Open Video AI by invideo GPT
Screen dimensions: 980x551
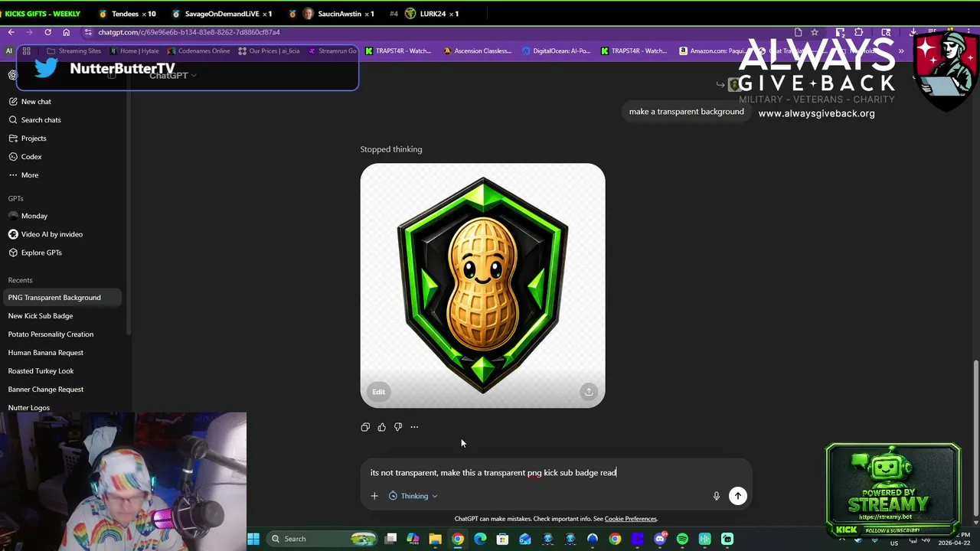pyautogui.click(x=61, y=234)
